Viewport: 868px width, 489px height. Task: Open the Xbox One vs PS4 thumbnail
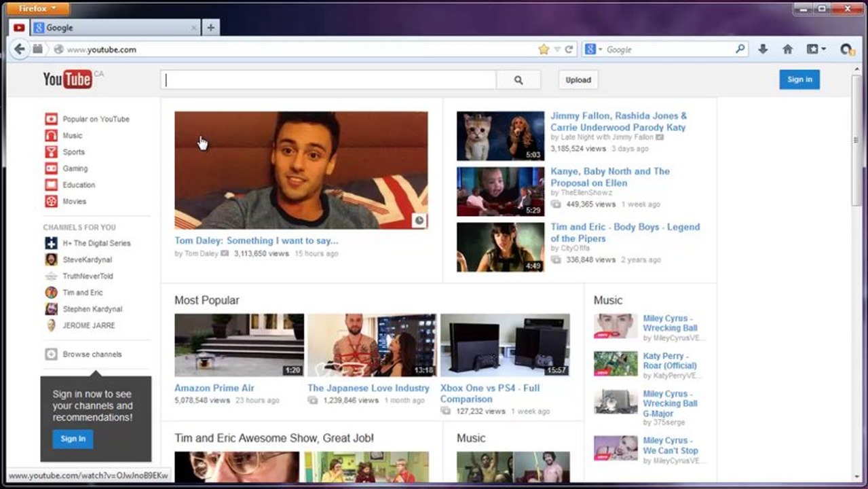[x=505, y=345]
